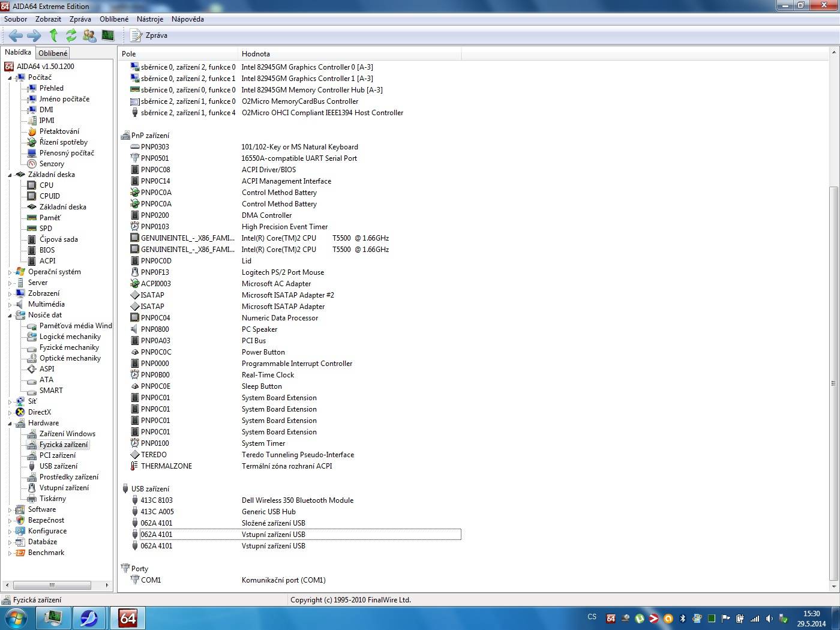Select Tiskárny in the tree
This screenshot has height=630, width=840.
pos(53,499)
